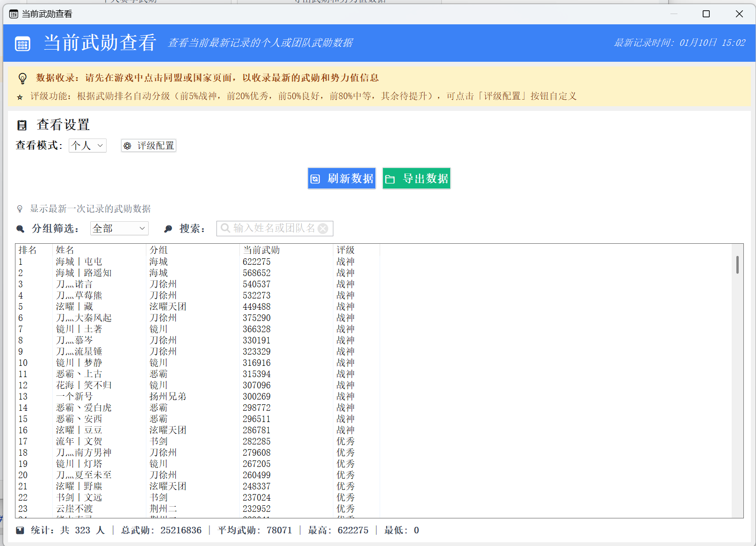756x546 pixels.
Task: Select the name 刀灬南方男神
Action: pyautogui.click(x=84, y=452)
